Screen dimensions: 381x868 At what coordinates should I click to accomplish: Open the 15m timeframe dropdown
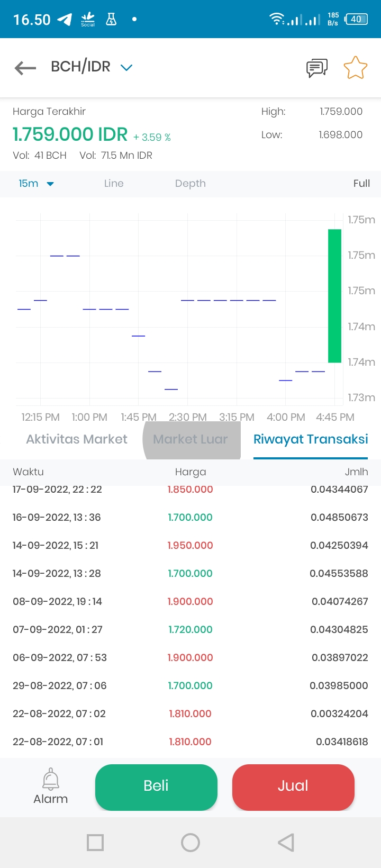pyautogui.click(x=36, y=184)
